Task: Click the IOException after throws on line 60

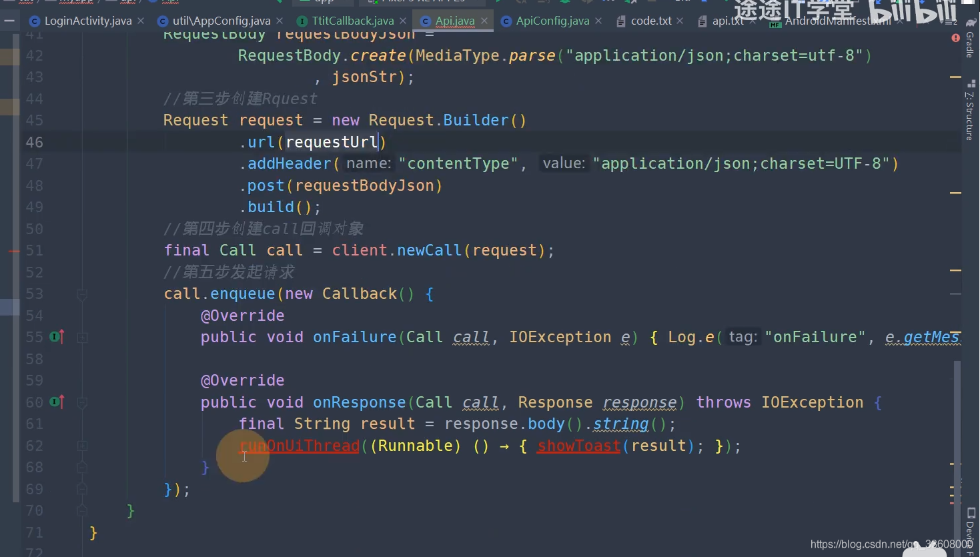Action: [813, 402]
